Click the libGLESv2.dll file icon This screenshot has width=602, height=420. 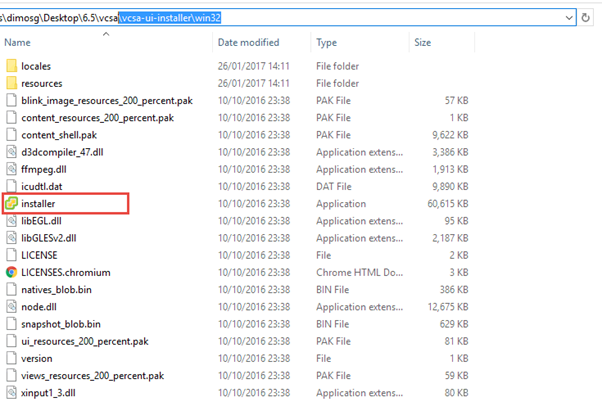click(12, 238)
